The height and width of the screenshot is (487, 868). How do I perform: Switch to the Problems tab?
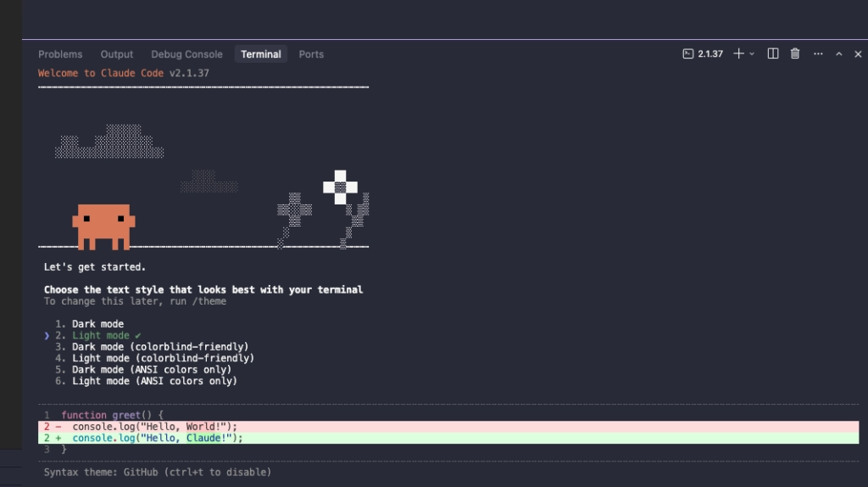point(60,54)
